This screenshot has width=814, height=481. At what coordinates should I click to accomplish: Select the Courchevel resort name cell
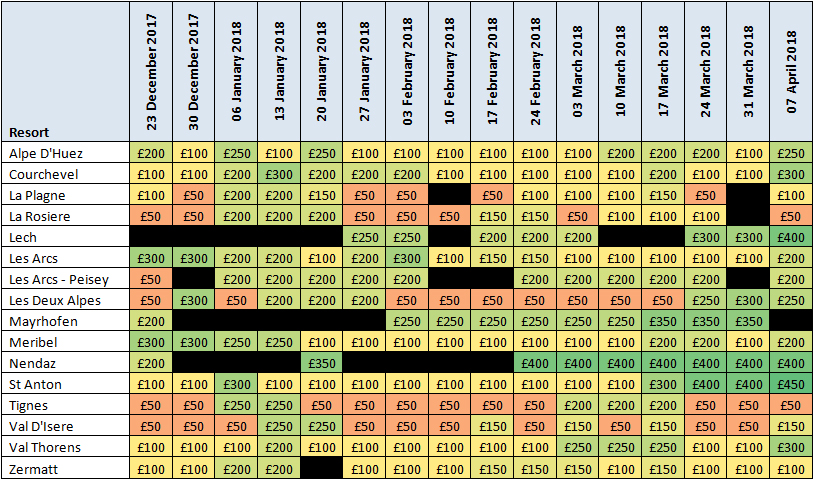click(x=65, y=174)
